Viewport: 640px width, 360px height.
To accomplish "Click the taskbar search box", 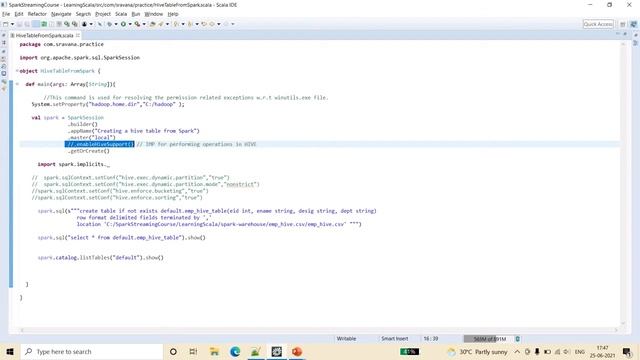I will point(91,351).
